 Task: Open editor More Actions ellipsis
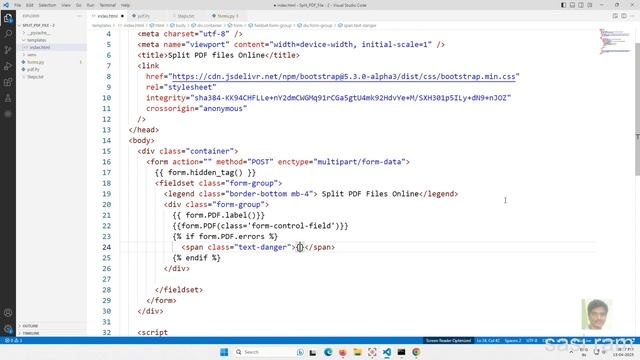point(633,16)
